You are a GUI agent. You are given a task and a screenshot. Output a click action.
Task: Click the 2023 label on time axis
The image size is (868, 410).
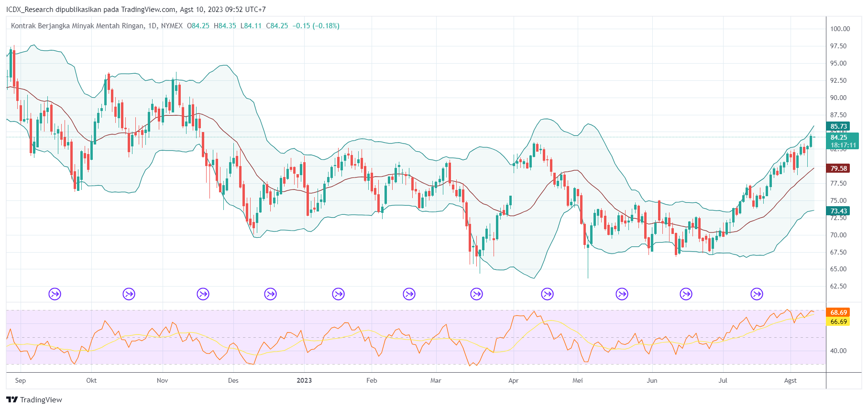click(x=304, y=381)
